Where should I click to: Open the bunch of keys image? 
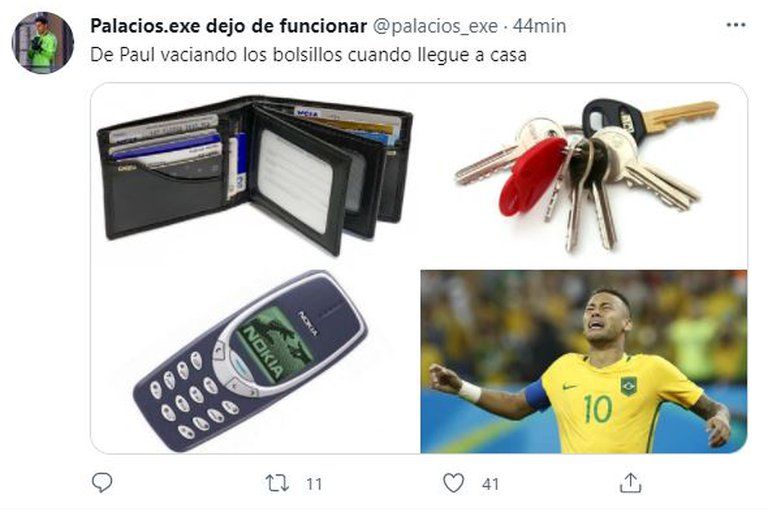pyautogui.click(x=586, y=174)
